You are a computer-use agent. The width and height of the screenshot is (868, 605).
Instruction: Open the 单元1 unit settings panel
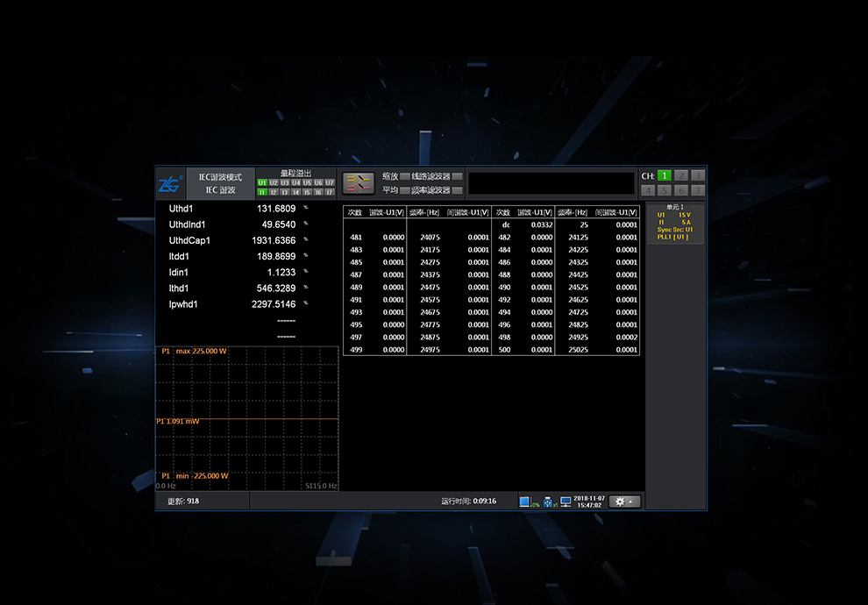[x=675, y=223]
